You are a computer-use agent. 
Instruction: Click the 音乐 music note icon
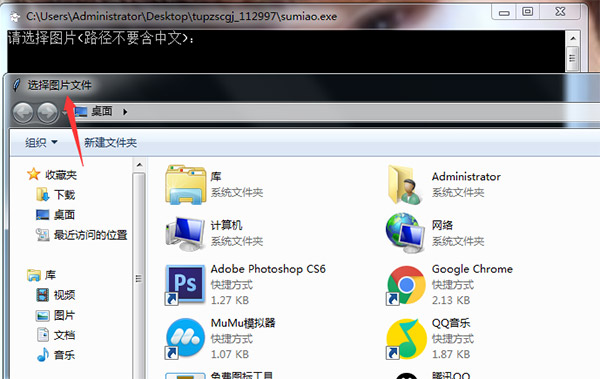tap(42, 355)
